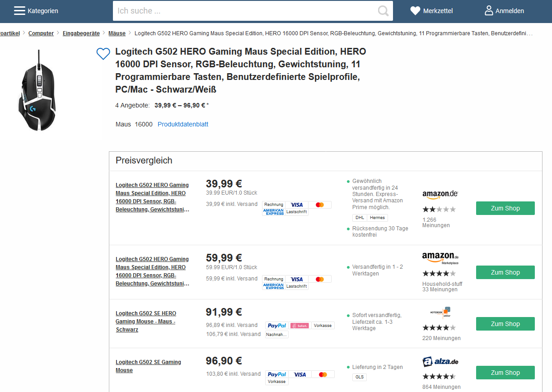Open alza.de offer via Zum Shop
This screenshot has width=552, height=392.
tap(505, 373)
